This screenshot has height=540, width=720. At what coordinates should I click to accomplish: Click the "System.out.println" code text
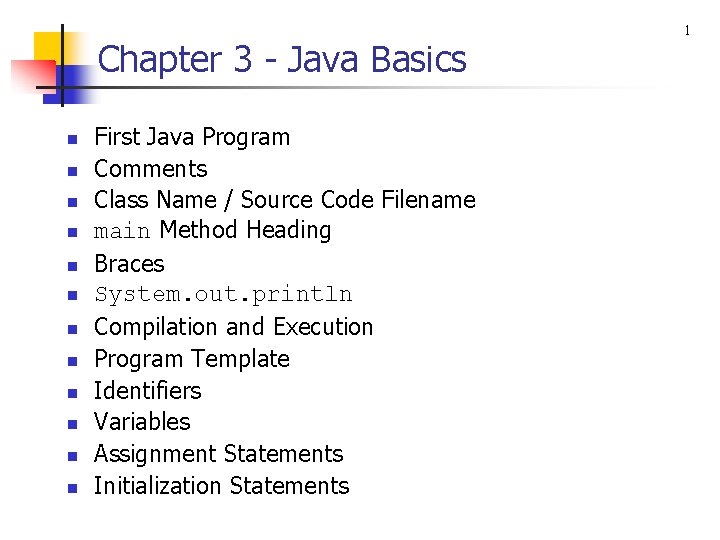tap(223, 295)
